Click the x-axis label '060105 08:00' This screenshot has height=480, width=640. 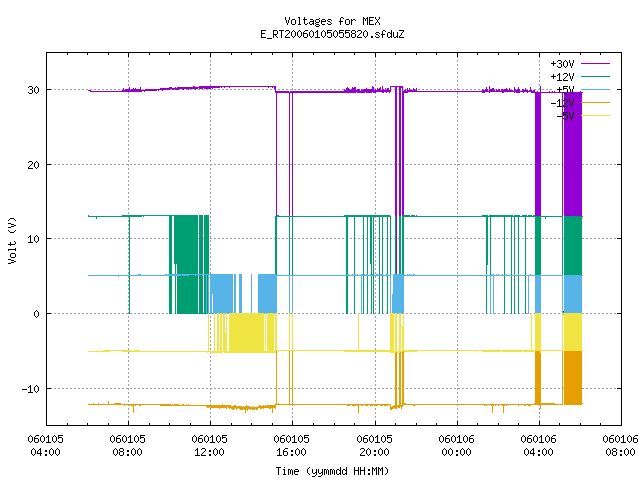(127, 446)
